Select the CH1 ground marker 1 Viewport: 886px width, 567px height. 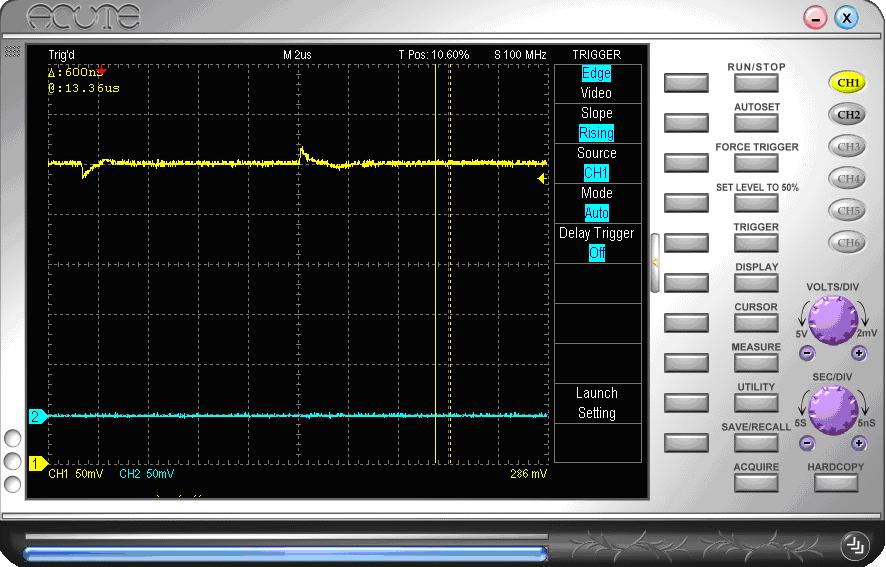coord(37,464)
